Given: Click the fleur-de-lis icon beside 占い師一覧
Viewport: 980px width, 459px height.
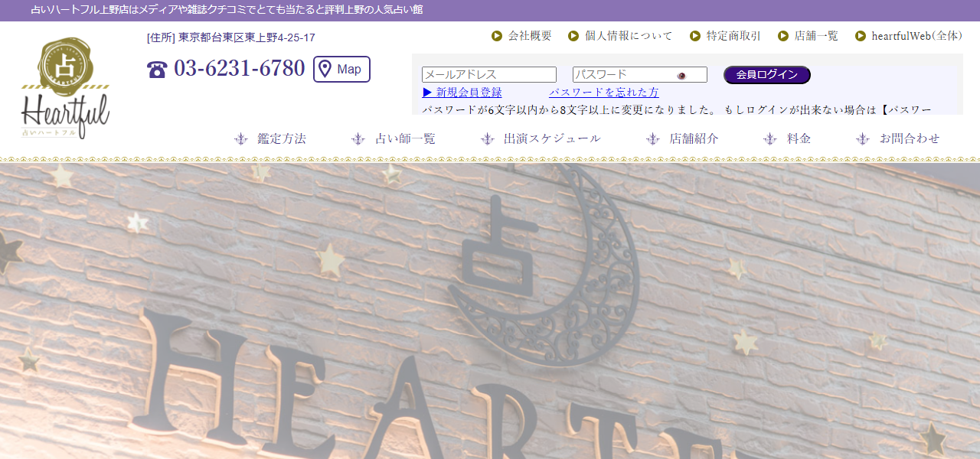Looking at the screenshot, I should [x=358, y=138].
